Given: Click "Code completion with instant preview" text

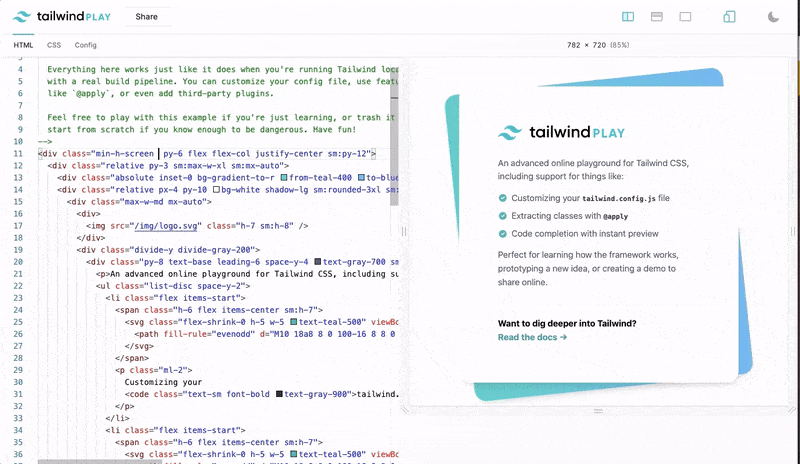Looking at the screenshot, I should 585,234.
